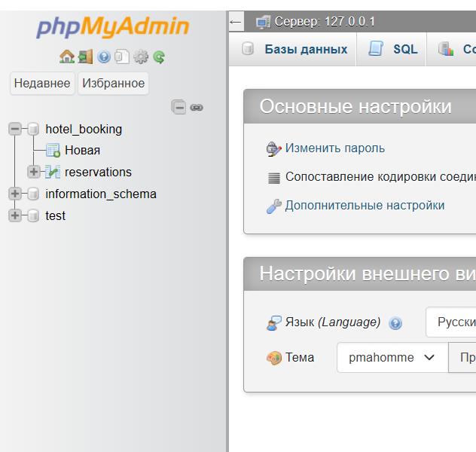Open the SQL tab

[x=392, y=49]
